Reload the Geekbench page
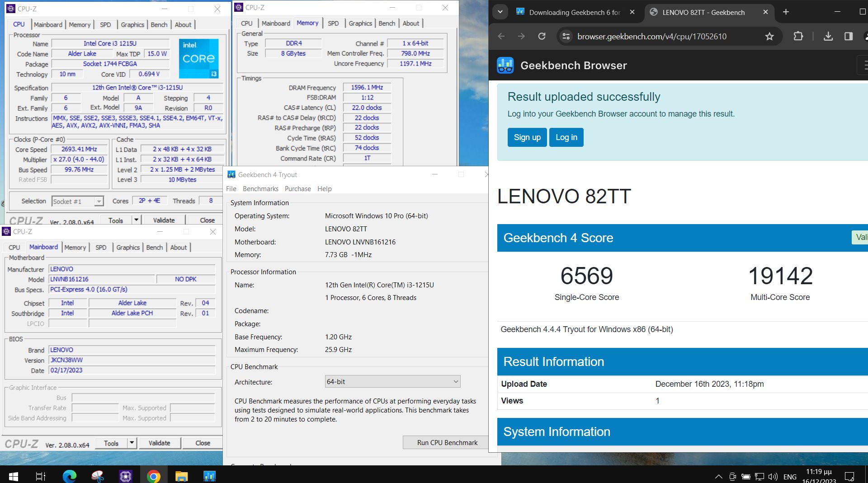The width and height of the screenshot is (868, 483). point(542,36)
